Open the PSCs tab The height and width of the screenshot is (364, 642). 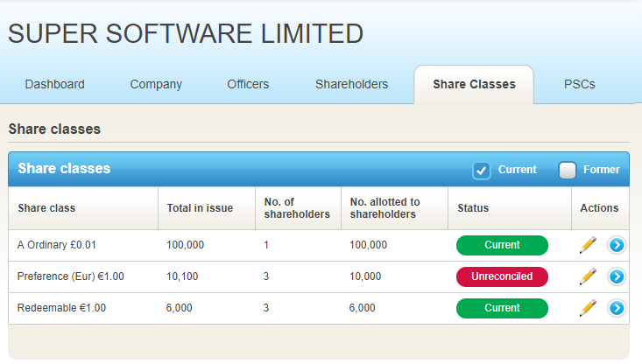click(x=580, y=85)
